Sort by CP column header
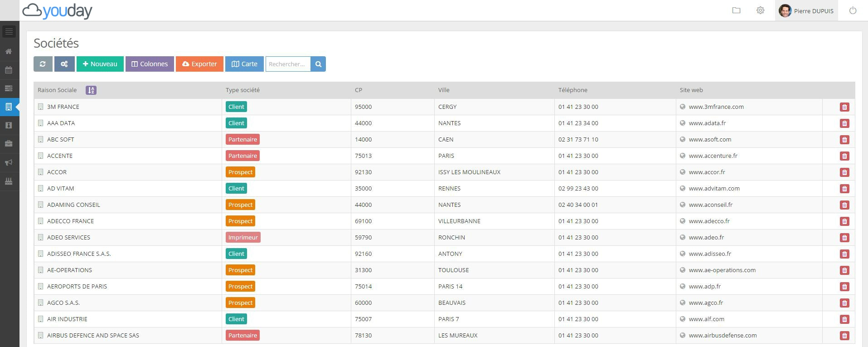Viewport: 868px width, 347px height. click(359, 90)
